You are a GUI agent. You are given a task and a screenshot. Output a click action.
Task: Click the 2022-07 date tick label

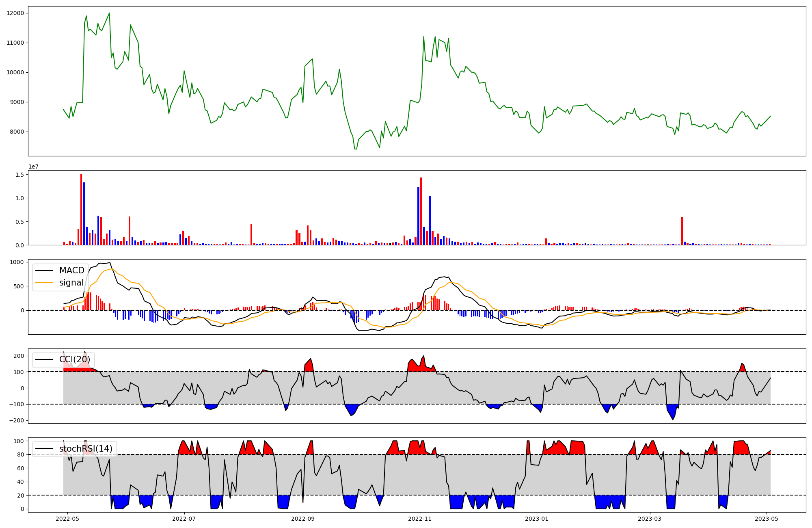184,519
